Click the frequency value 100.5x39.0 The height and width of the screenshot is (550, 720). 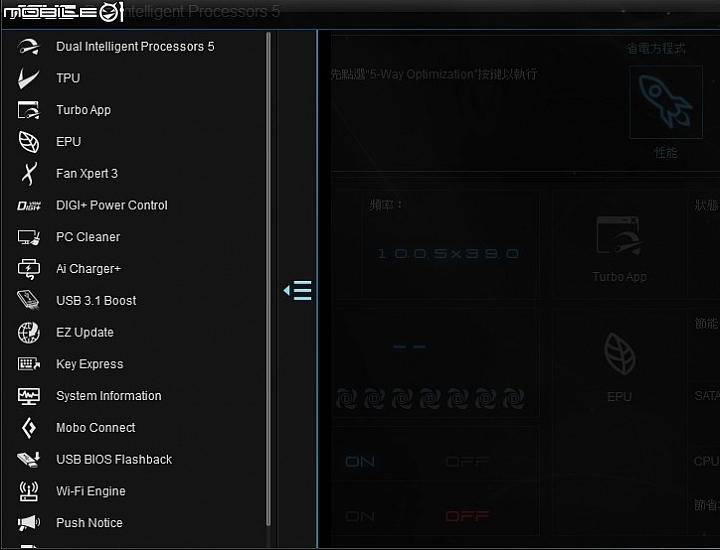click(448, 254)
